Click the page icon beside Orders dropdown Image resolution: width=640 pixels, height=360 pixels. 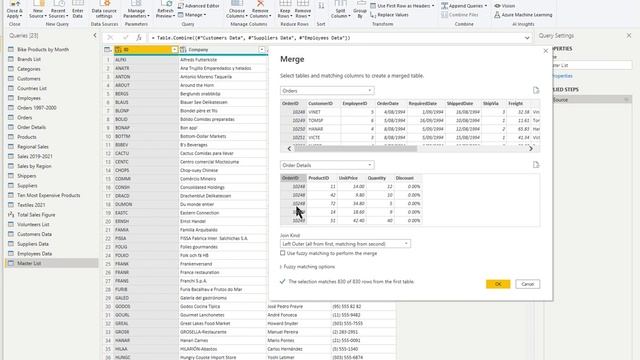536,90
